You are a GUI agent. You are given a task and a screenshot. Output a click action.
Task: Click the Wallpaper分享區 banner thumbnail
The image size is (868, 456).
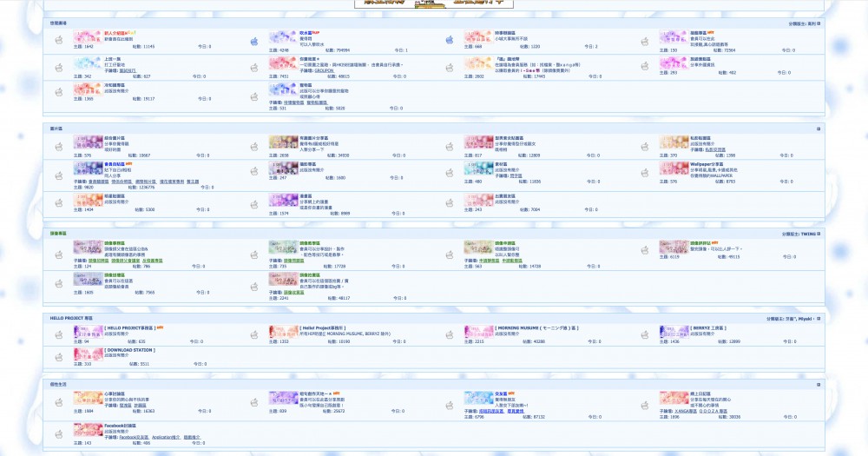pyautogui.click(x=674, y=167)
